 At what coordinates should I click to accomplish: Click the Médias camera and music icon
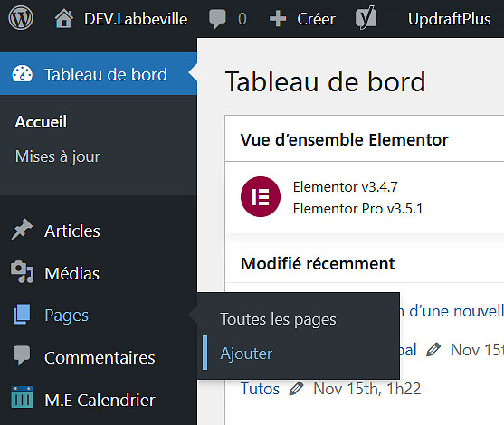coord(22,272)
